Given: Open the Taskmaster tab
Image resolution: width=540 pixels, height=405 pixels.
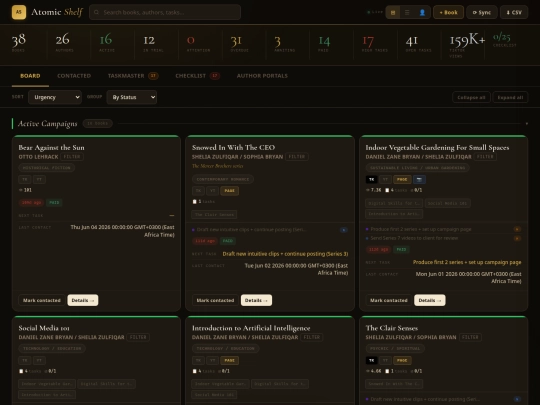Looking at the screenshot, I should coord(133,76).
